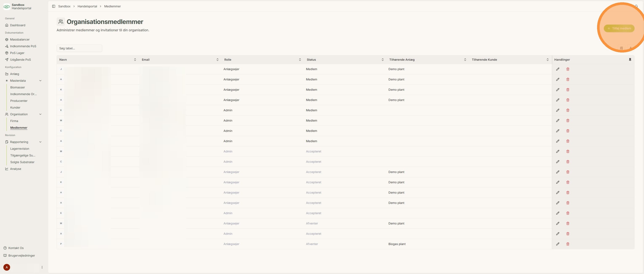Click the red user avatar A at the bottom
Image resolution: width=644 pixels, height=274 pixels.
[x=7, y=267]
